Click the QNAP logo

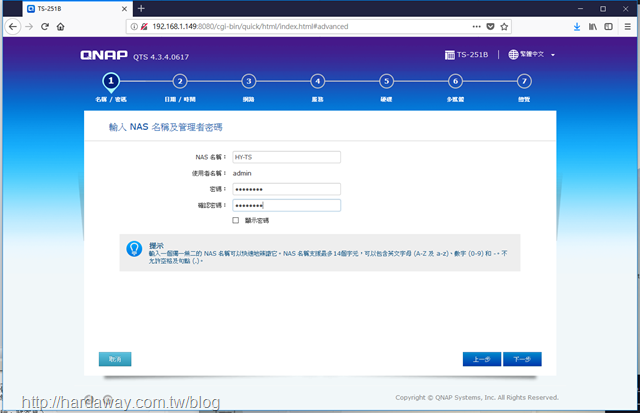[104, 55]
